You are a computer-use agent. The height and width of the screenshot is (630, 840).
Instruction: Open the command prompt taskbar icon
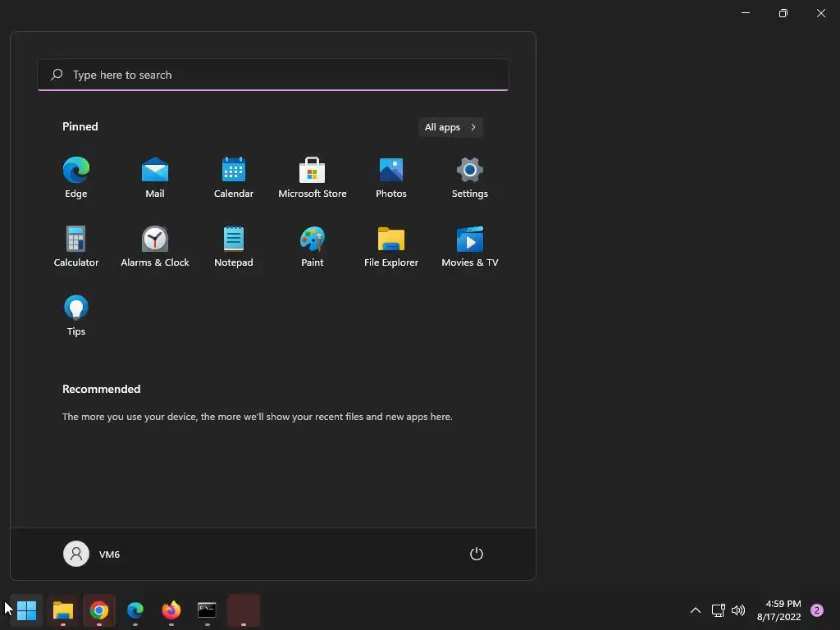[x=208, y=610]
